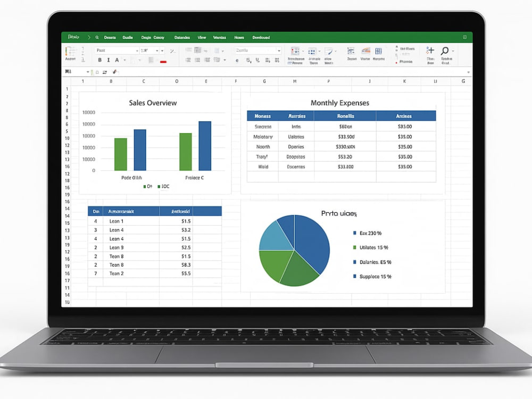Open the number format dropdown box
Image resolution: width=532 pixels, height=399 pixels.
(258, 51)
